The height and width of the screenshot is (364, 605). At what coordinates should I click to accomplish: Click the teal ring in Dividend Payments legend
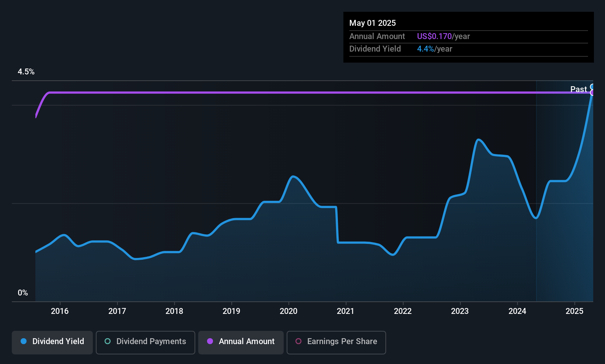108,341
